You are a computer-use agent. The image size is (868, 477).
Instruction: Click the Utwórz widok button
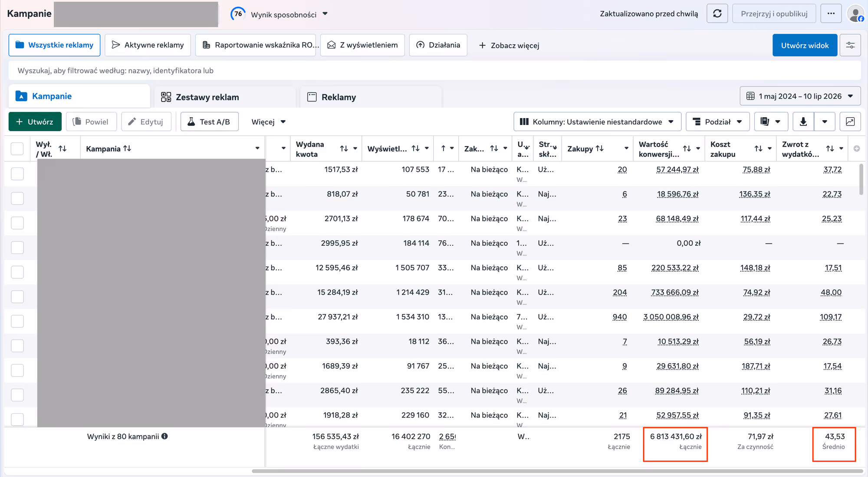(805, 45)
